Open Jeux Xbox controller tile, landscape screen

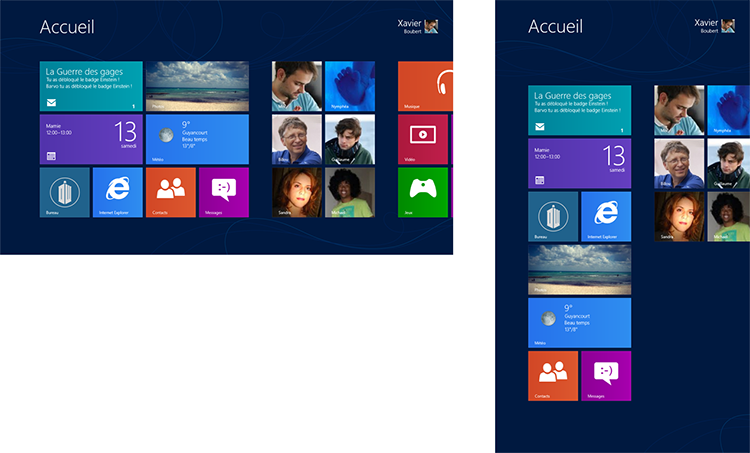(423, 192)
